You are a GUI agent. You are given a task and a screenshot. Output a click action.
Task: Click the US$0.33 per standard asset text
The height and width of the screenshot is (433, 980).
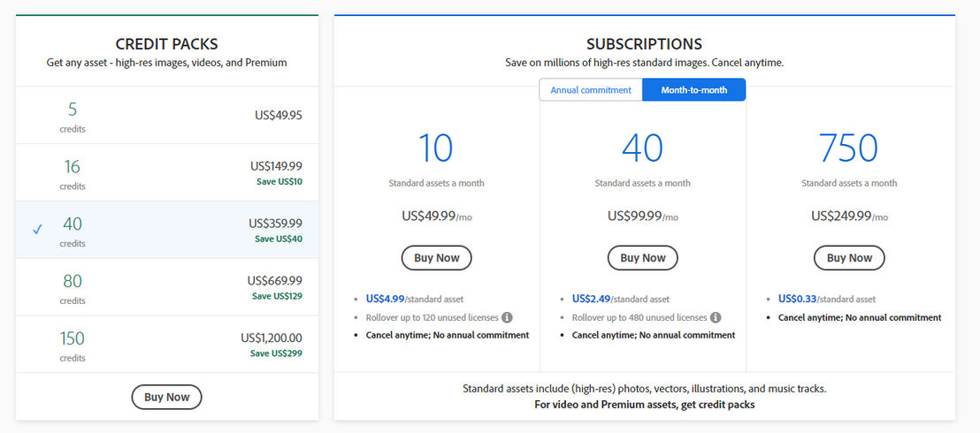coord(827,300)
